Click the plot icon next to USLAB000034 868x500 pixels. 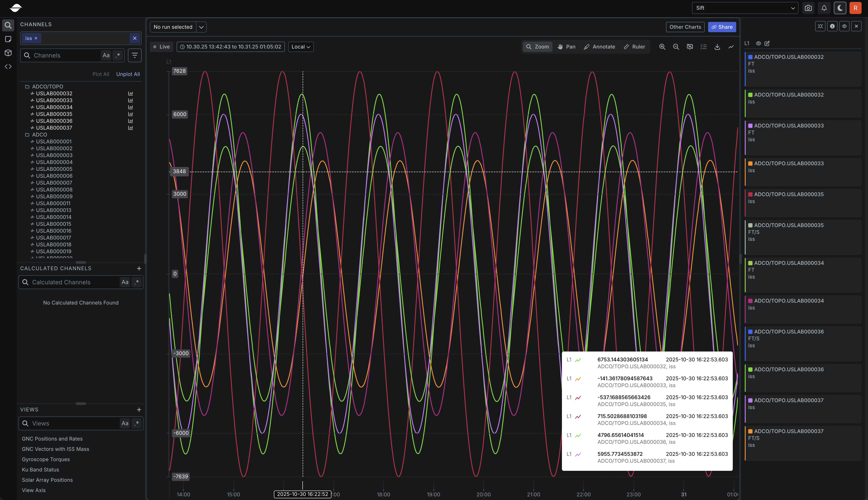pyautogui.click(x=131, y=107)
